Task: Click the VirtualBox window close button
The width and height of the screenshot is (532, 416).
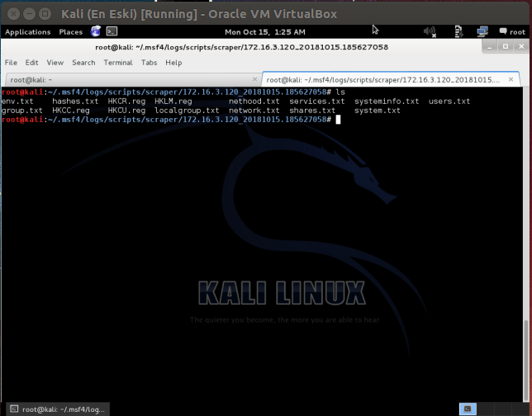Action: coord(13,14)
